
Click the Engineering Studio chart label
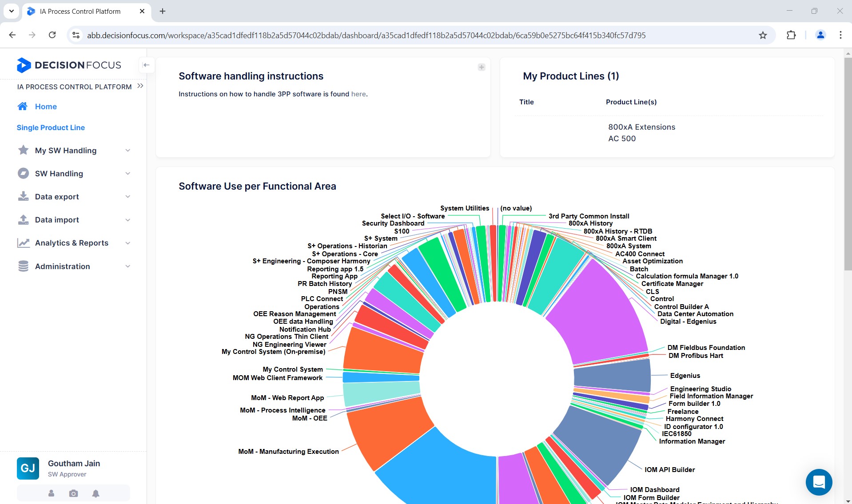point(701,389)
